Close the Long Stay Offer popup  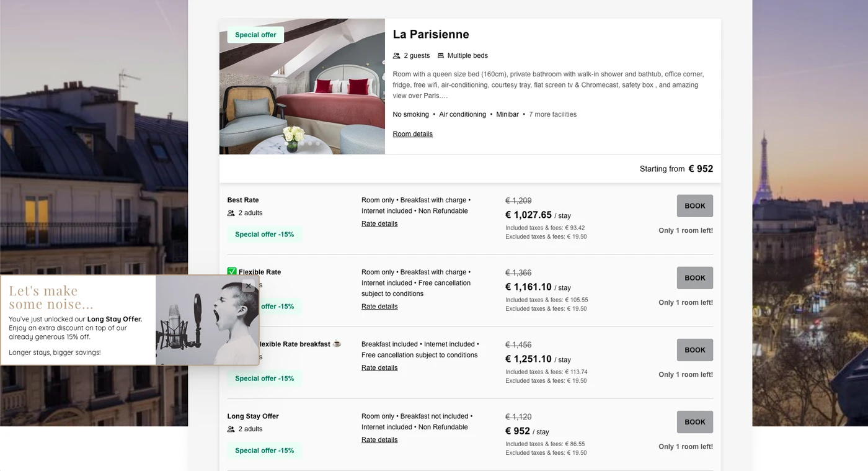pos(248,286)
